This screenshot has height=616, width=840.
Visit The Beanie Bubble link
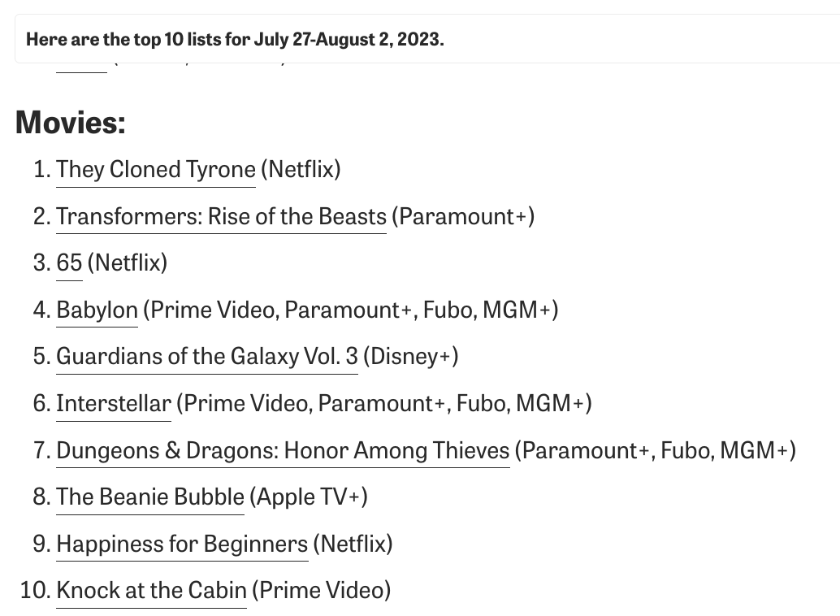click(x=149, y=497)
